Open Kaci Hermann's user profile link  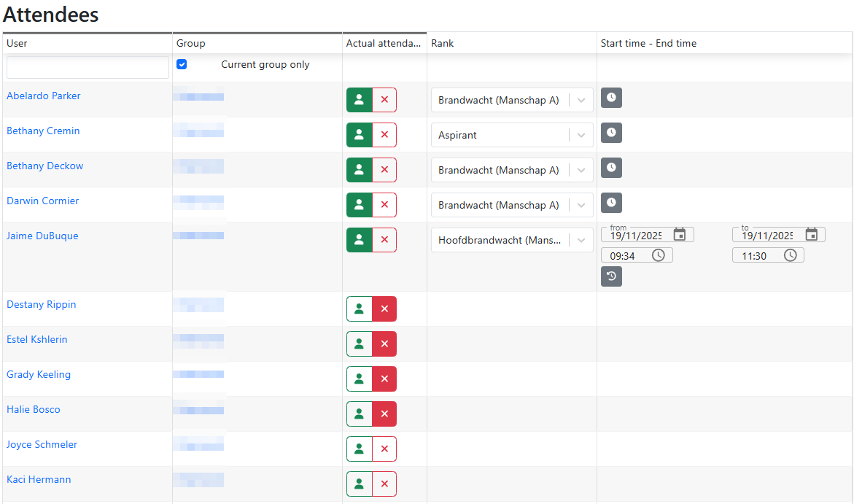[x=39, y=480]
